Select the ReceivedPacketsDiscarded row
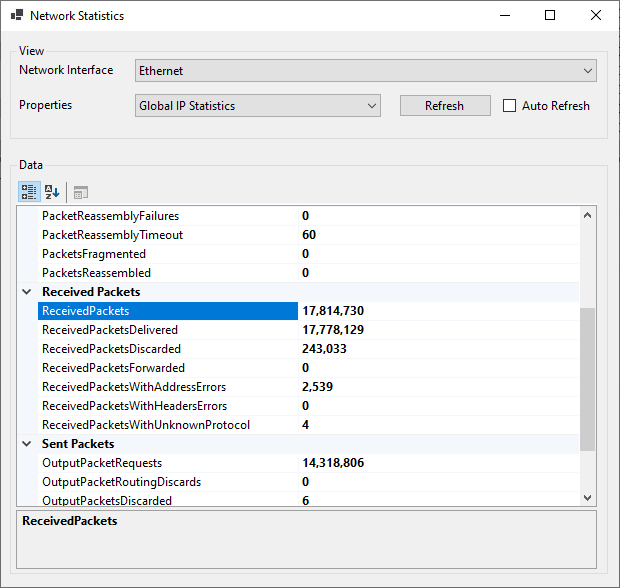620x588 pixels. (308, 349)
